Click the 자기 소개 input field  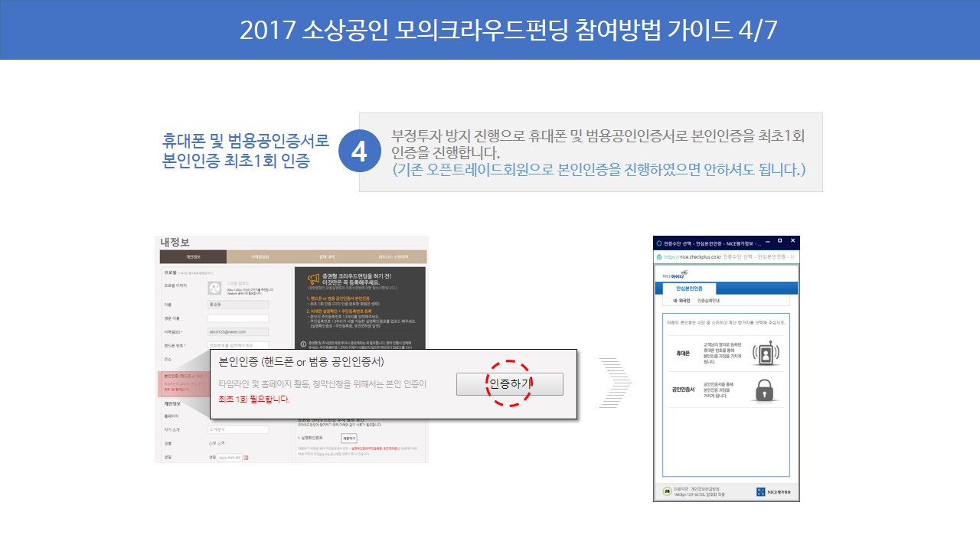[x=238, y=429]
